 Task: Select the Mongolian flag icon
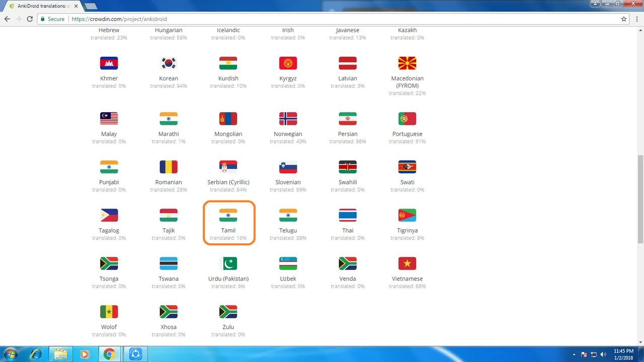[x=228, y=119]
